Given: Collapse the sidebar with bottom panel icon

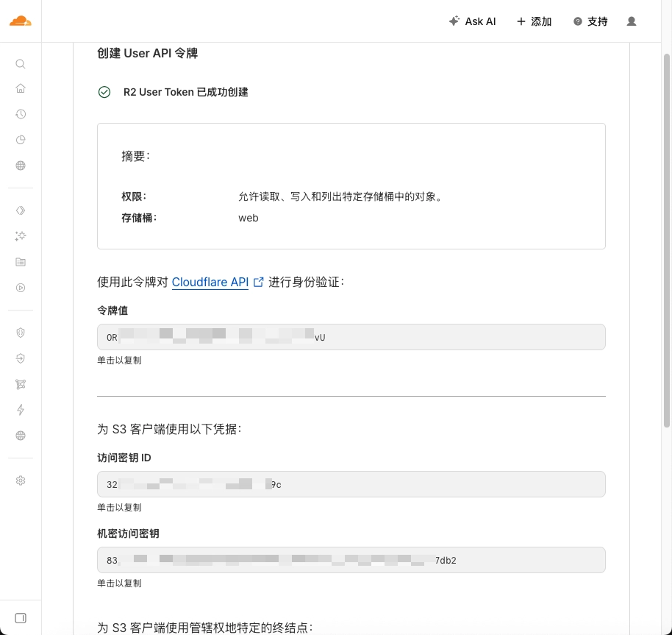Looking at the screenshot, I should pos(21,618).
